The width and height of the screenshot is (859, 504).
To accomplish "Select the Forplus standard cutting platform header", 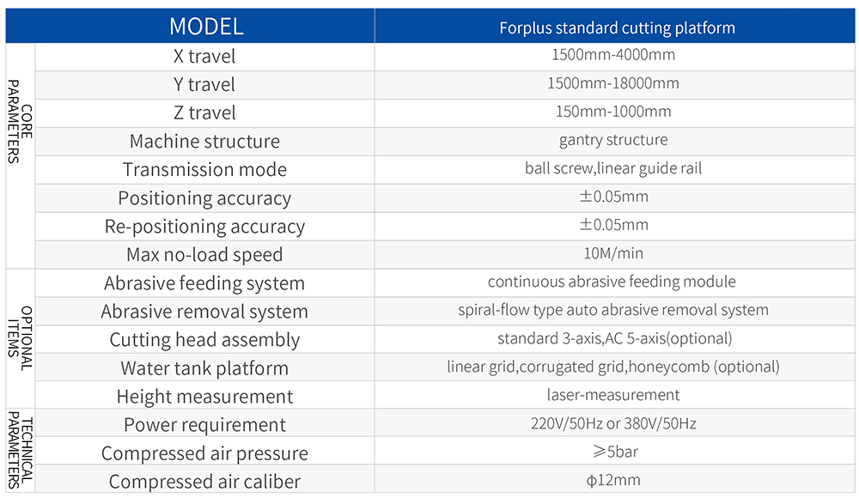I will pyautogui.click(x=617, y=27).
